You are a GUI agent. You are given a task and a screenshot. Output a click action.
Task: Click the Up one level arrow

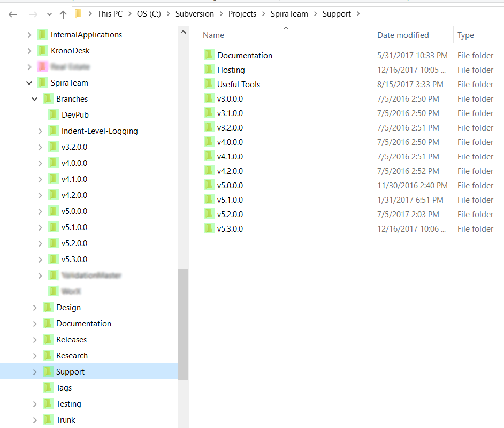tap(63, 14)
